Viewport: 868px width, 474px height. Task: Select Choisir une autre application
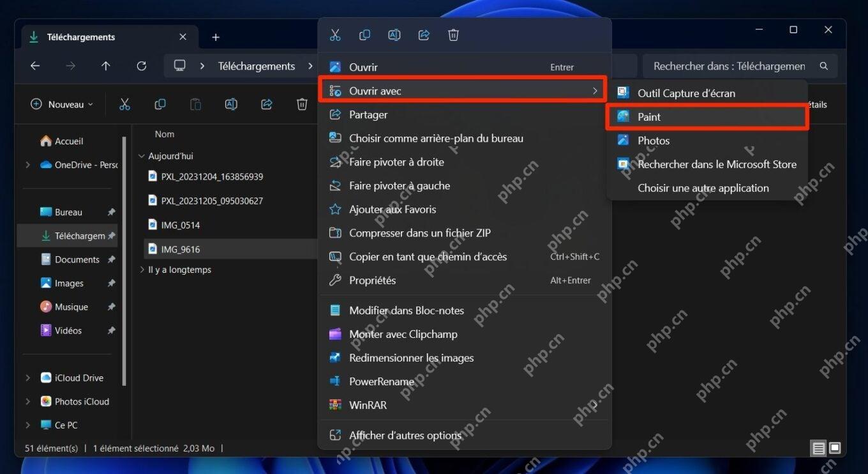[x=707, y=188]
